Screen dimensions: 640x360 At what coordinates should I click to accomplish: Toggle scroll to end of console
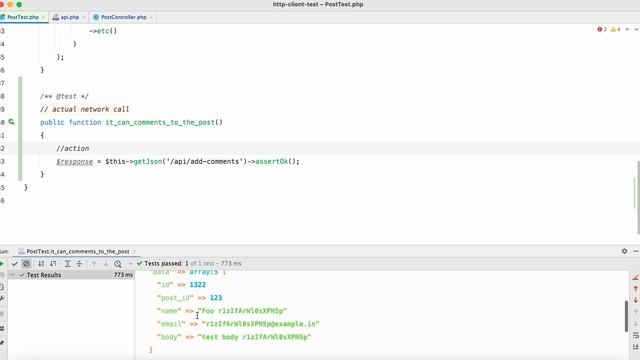tap(636, 347)
